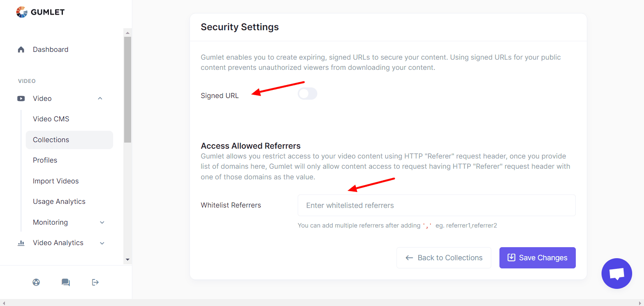Click the logout icon in sidebar footer
Image resolution: width=644 pixels, height=306 pixels.
[x=95, y=282]
